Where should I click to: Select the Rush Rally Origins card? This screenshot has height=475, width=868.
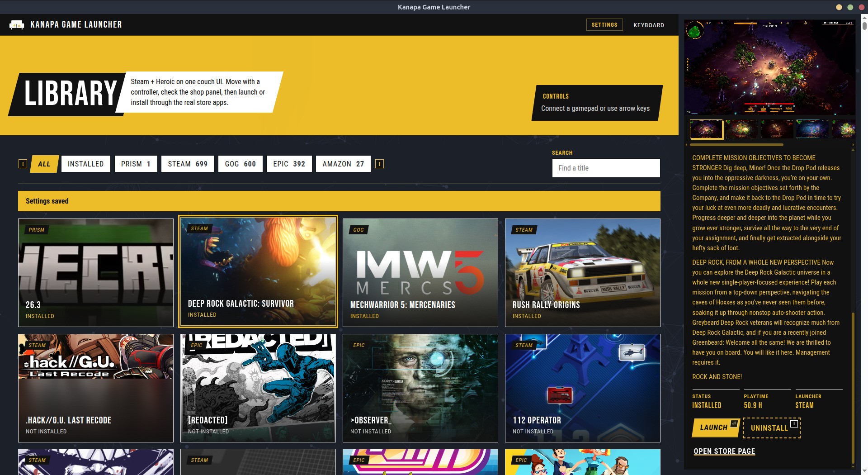583,273
